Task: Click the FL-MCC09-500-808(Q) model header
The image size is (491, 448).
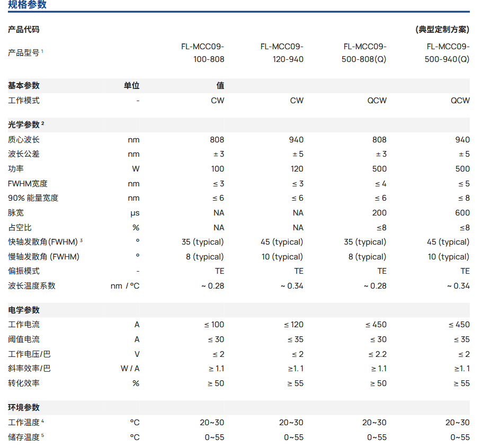Action: click(364, 52)
